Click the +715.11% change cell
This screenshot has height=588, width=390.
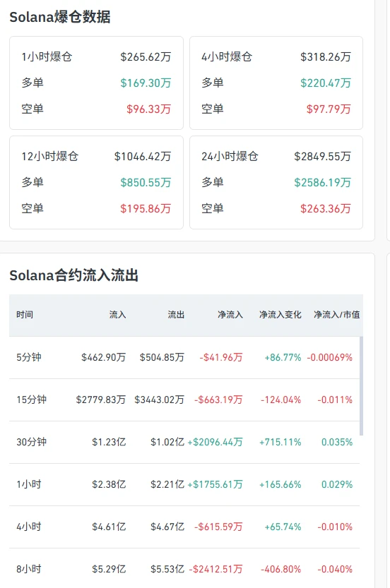coord(280,442)
